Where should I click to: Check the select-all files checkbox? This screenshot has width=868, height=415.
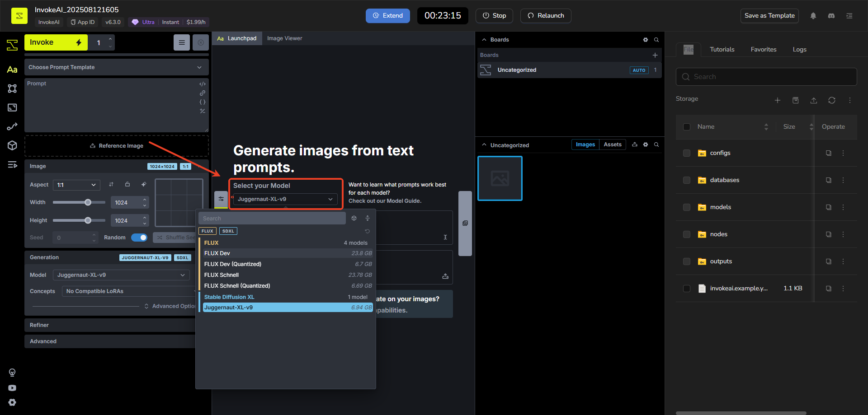[687, 127]
